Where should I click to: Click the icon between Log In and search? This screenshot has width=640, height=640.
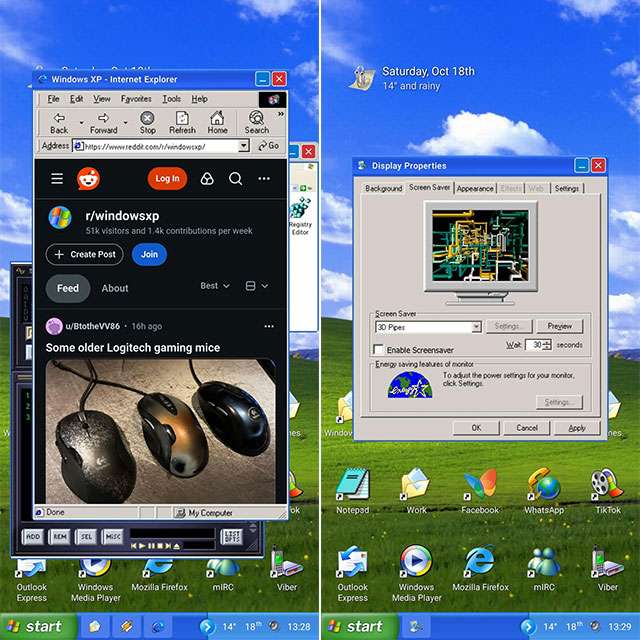tap(207, 178)
